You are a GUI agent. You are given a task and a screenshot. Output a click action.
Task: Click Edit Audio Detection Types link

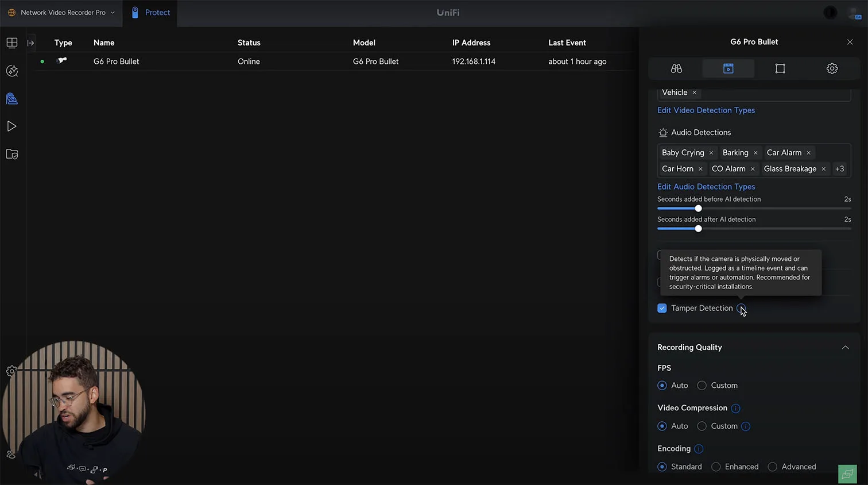click(x=706, y=187)
